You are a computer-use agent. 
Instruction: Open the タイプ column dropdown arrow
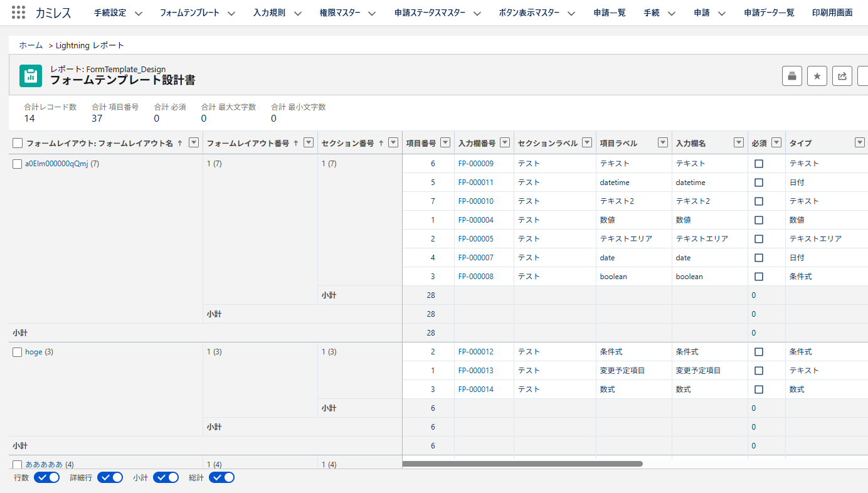pyautogui.click(x=859, y=142)
